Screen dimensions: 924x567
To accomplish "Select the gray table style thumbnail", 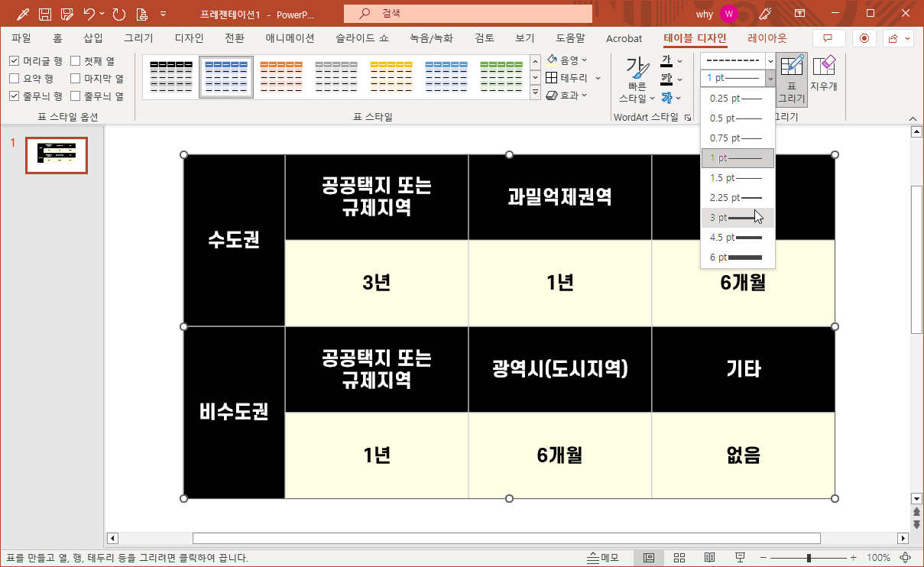I will tap(336, 76).
